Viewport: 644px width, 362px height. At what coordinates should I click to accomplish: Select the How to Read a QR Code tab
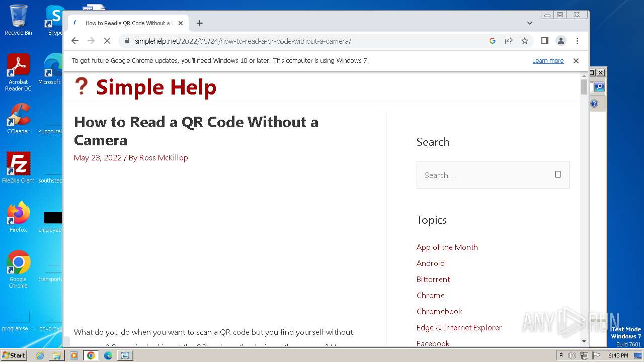[x=128, y=23]
